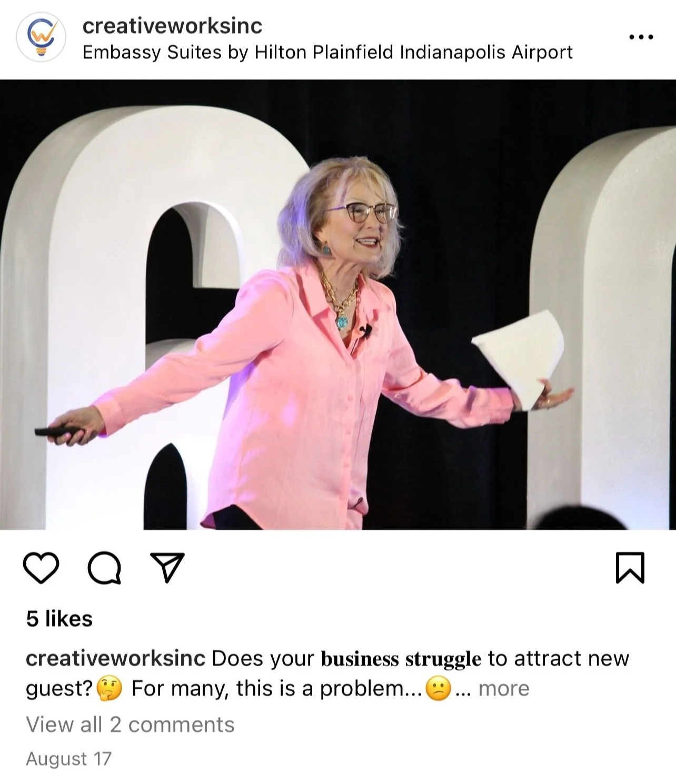Click the caption text about the guest problem
Screen dimensions: 676x784
coord(276,688)
